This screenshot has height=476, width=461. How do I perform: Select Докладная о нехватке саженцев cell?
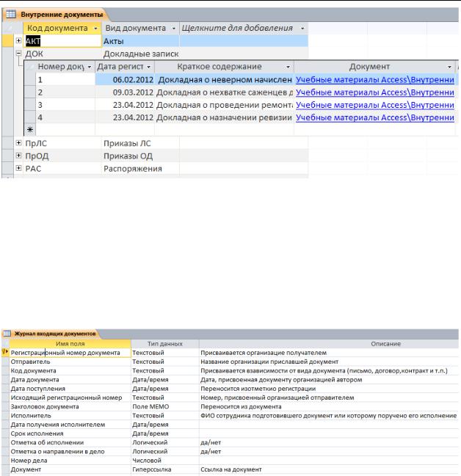pyautogui.click(x=225, y=92)
